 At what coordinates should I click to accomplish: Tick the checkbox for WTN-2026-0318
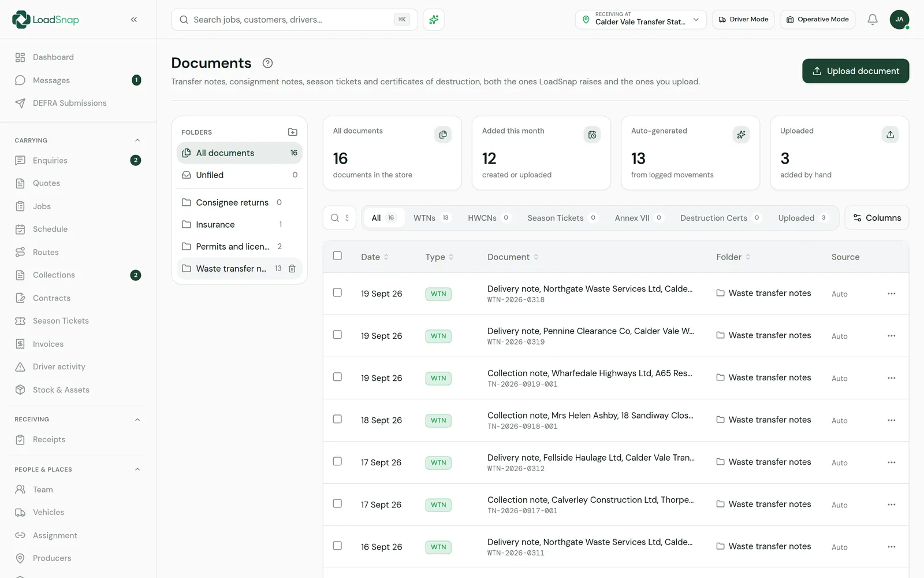pos(337,292)
